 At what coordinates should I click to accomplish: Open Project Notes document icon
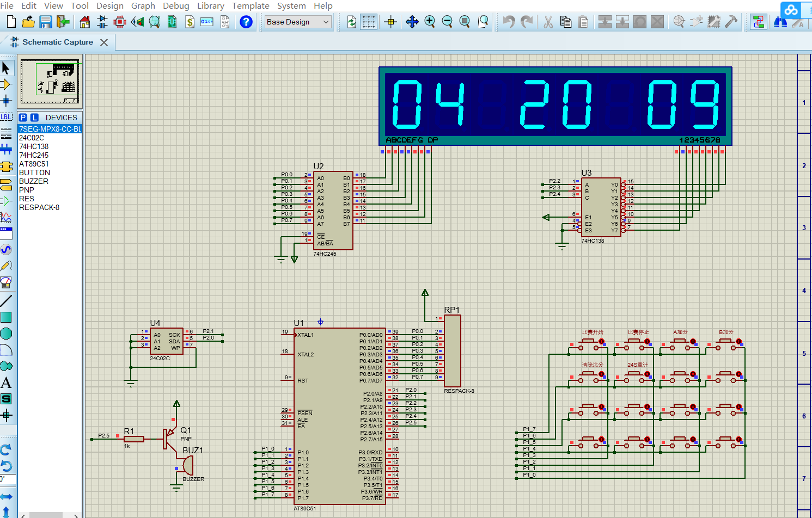click(225, 22)
